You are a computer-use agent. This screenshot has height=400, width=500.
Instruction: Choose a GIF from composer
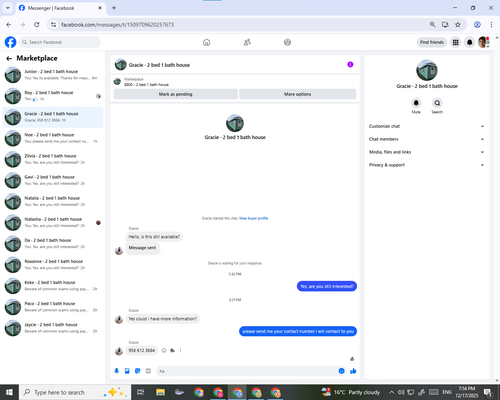[148, 371]
